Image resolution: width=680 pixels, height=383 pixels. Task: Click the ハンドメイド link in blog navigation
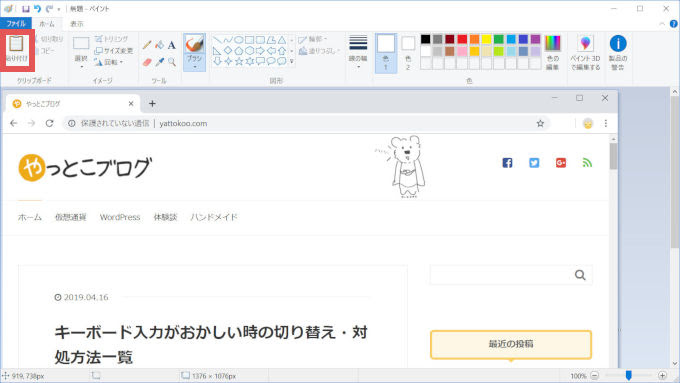214,217
